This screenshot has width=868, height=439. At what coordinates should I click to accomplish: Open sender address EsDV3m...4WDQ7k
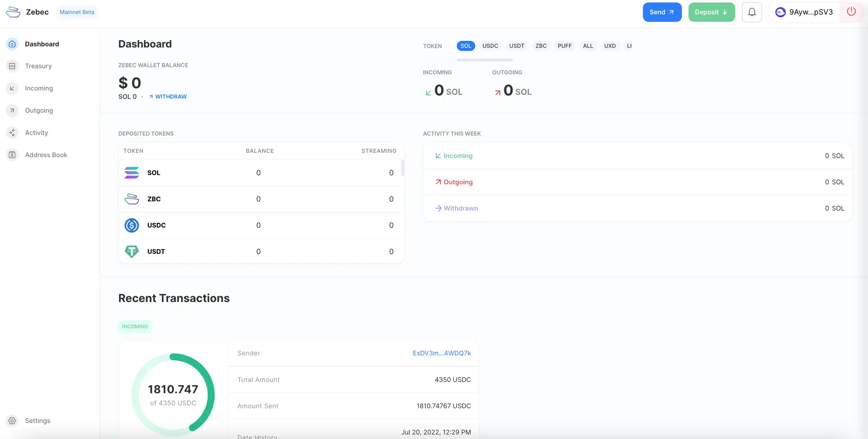(x=441, y=353)
